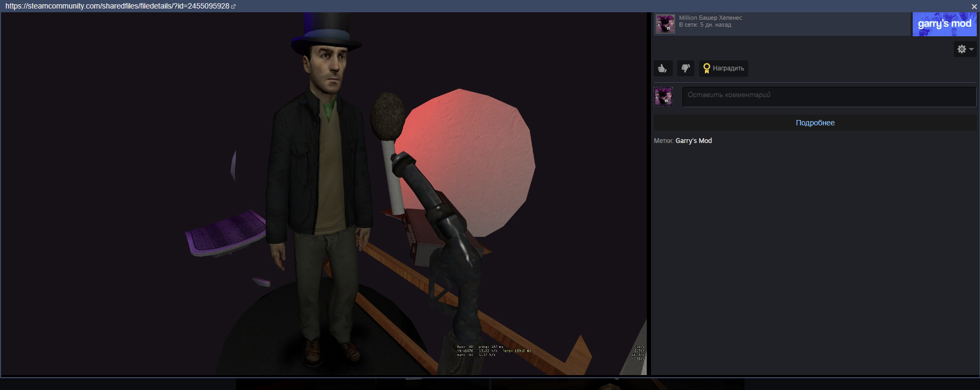980x390 pixels.
Task: Select the Garry's Mod tag
Action: coord(693,141)
